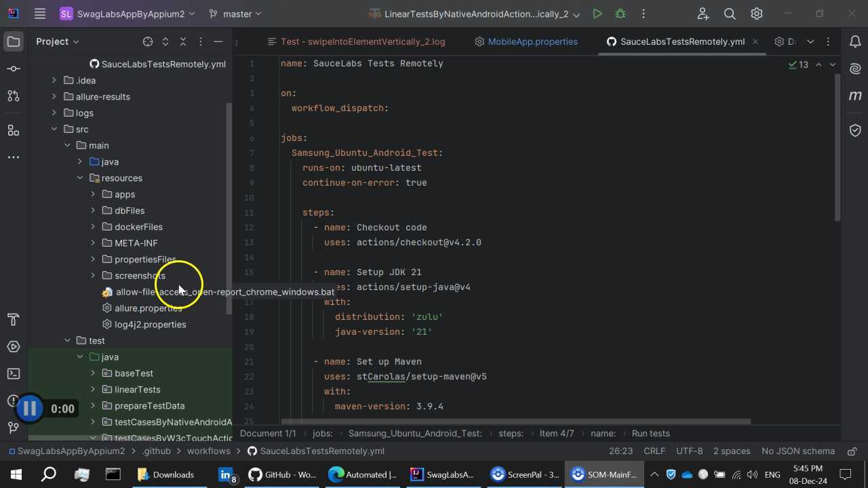Open the Maven tool window

click(x=855, y=96)
